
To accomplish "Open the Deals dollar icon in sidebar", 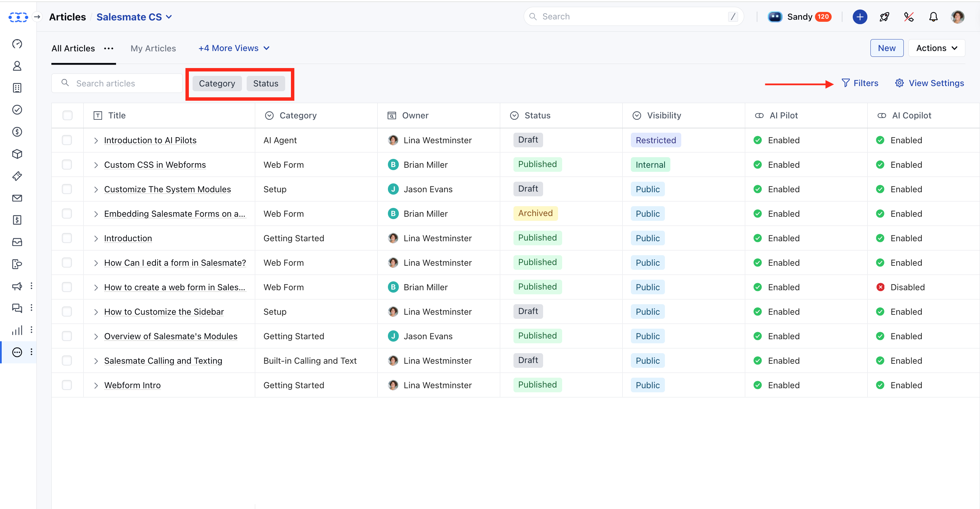I will click(x=17, y=132).
